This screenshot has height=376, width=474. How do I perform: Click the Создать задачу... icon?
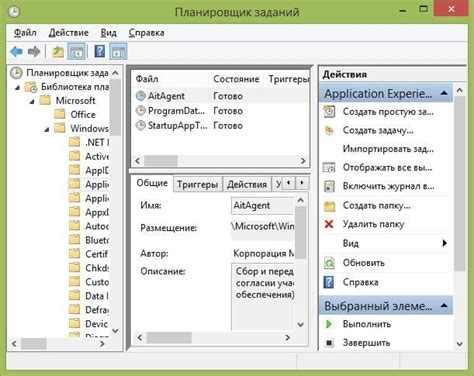coord(329,130)
